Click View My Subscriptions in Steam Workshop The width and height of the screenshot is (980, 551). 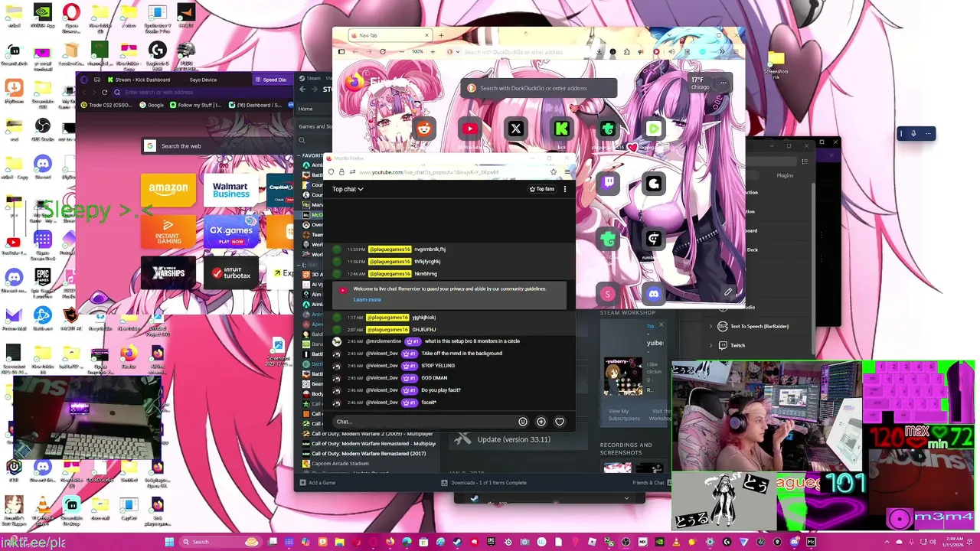point(623,415)
